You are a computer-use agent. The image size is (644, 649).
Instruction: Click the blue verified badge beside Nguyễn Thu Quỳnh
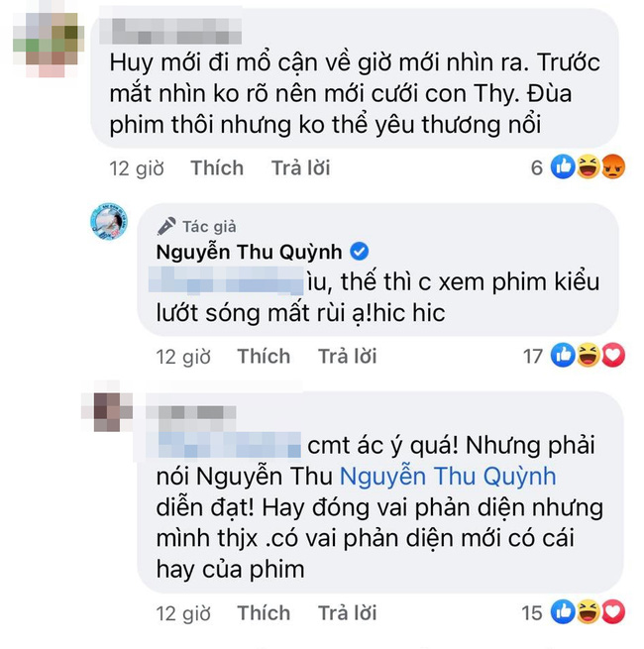tap(359, 252)
